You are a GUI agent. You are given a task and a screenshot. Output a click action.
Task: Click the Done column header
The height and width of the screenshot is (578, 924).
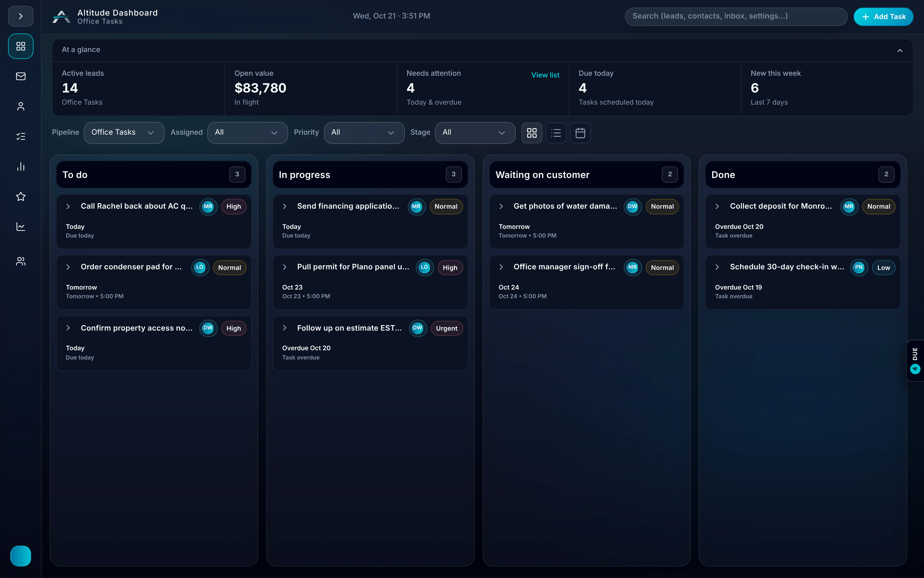(803, 175)
